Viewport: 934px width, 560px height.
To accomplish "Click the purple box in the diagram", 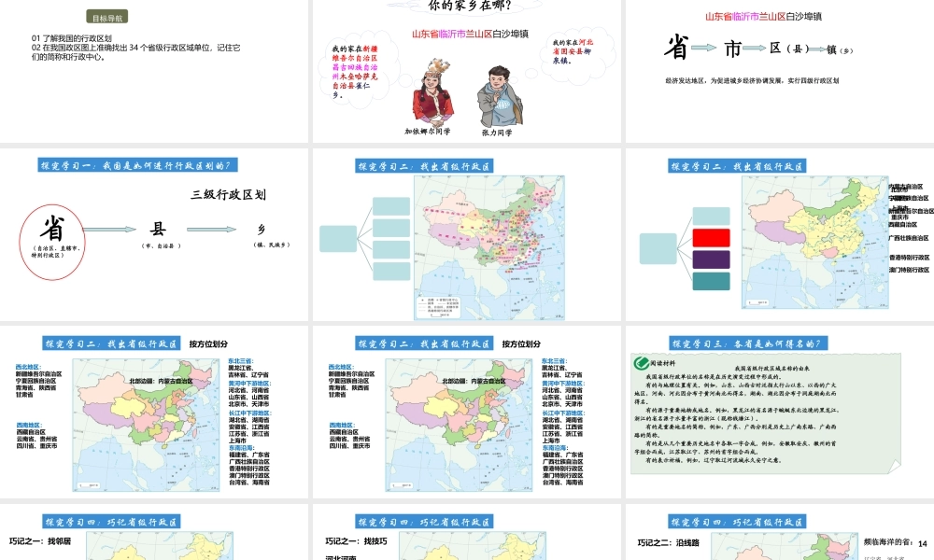I will 711,259.
